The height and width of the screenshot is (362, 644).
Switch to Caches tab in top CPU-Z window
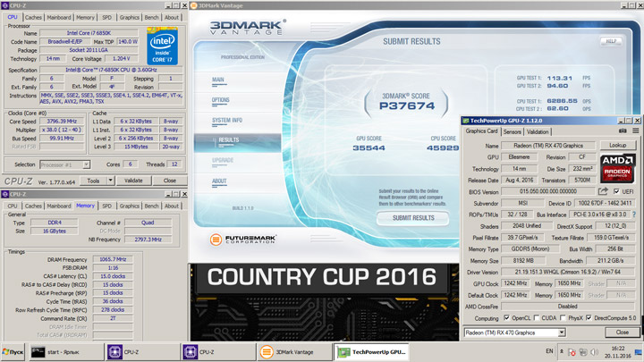tap(33, 17)
